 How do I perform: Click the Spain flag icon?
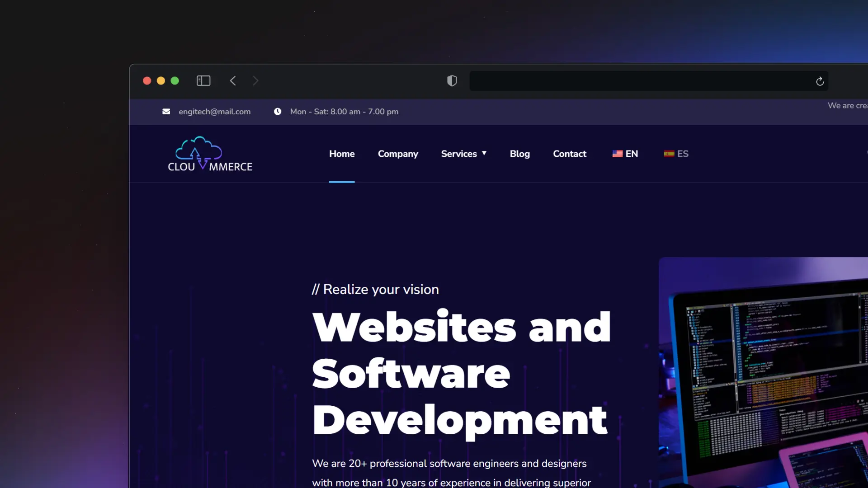669,154
